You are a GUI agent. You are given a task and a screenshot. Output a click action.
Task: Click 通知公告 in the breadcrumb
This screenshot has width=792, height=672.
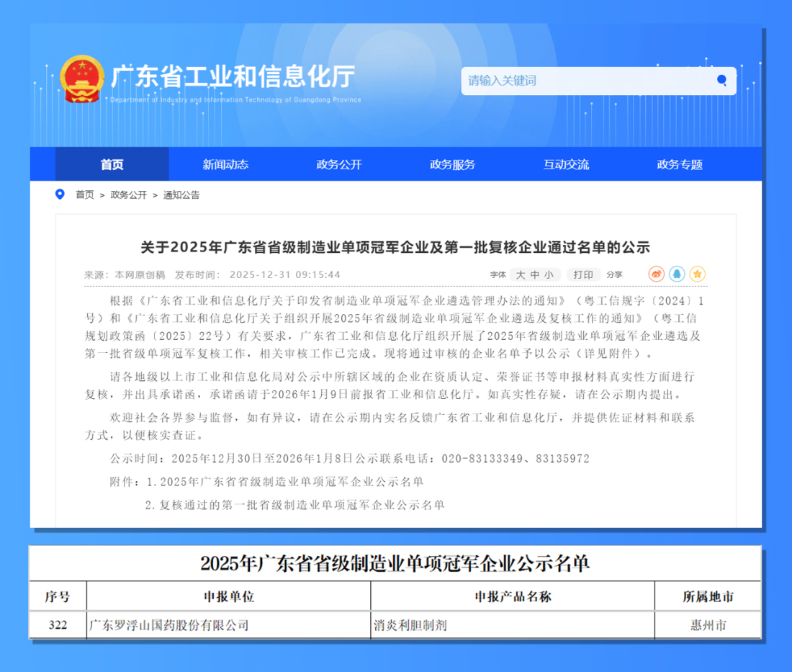[x=181, y=195]
